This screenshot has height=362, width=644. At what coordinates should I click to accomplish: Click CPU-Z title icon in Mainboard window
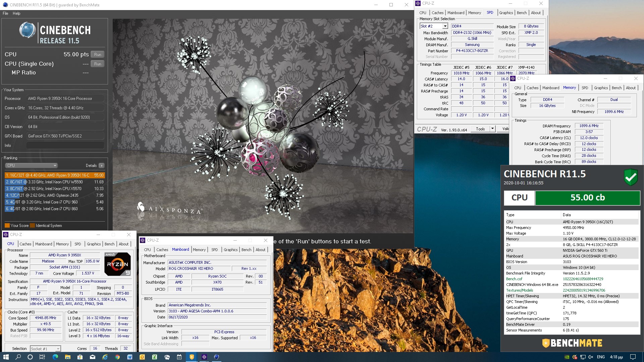point(143,240)
